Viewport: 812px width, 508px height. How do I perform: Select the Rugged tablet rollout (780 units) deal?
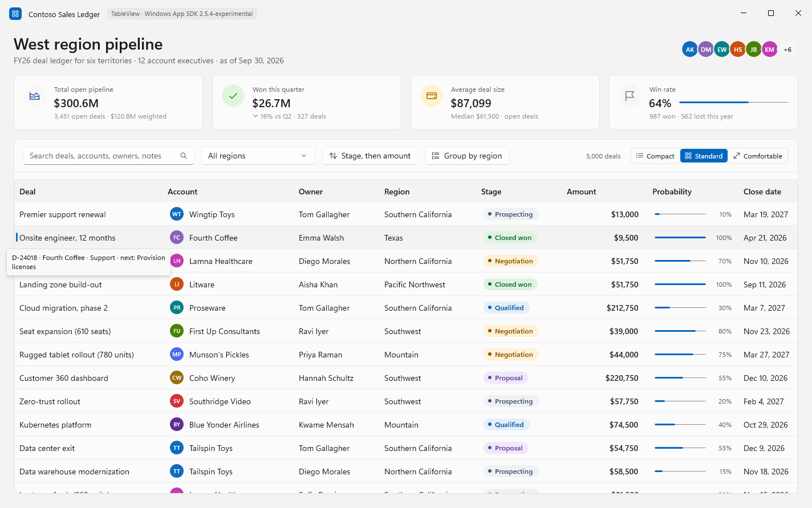click(76, 355)
